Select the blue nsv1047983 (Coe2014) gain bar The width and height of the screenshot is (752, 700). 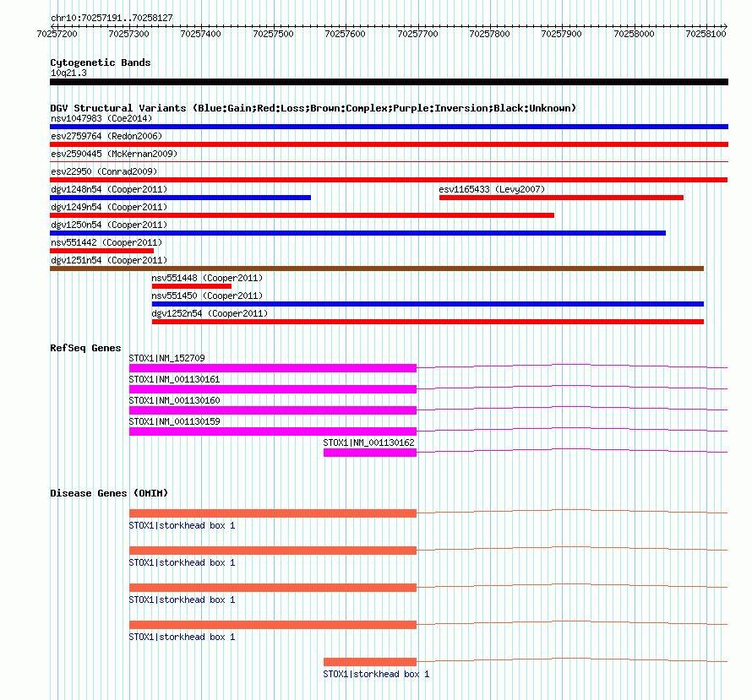coord(389,127)
